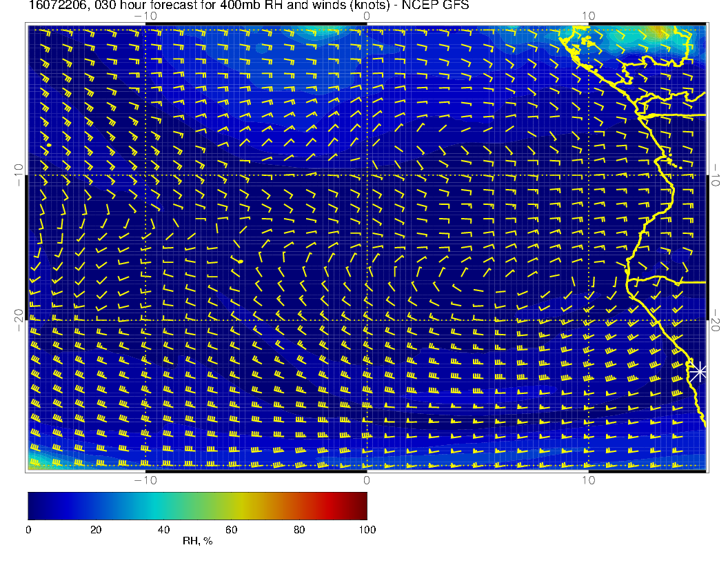Click the white asterisk marker on the coast

[x=698, y=372]
